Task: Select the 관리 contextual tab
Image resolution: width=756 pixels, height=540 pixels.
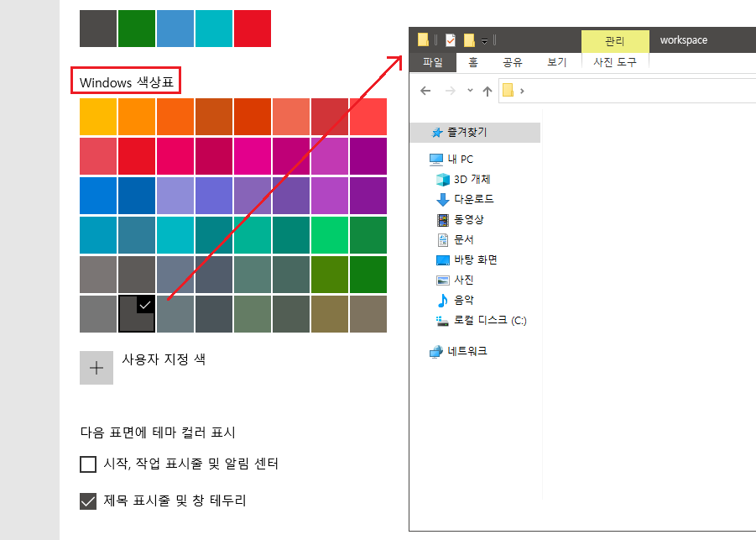Action: tap(615, 41)
